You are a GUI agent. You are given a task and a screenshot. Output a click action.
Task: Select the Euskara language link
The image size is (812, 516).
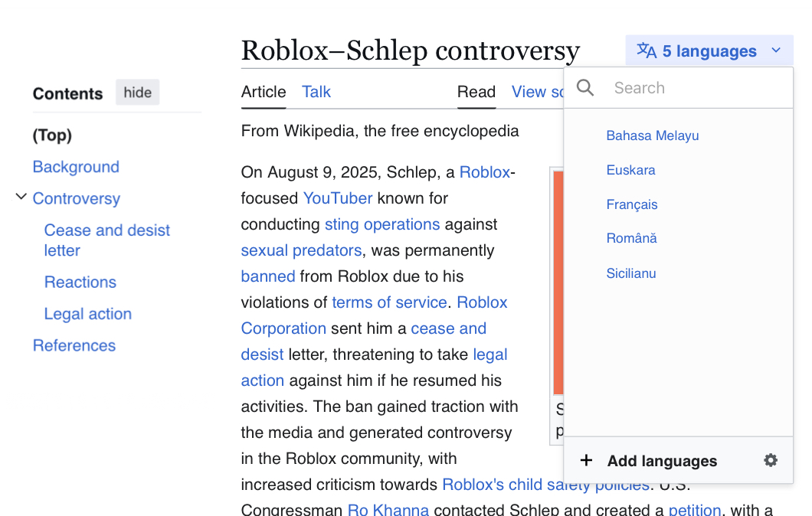pos(630,170)
